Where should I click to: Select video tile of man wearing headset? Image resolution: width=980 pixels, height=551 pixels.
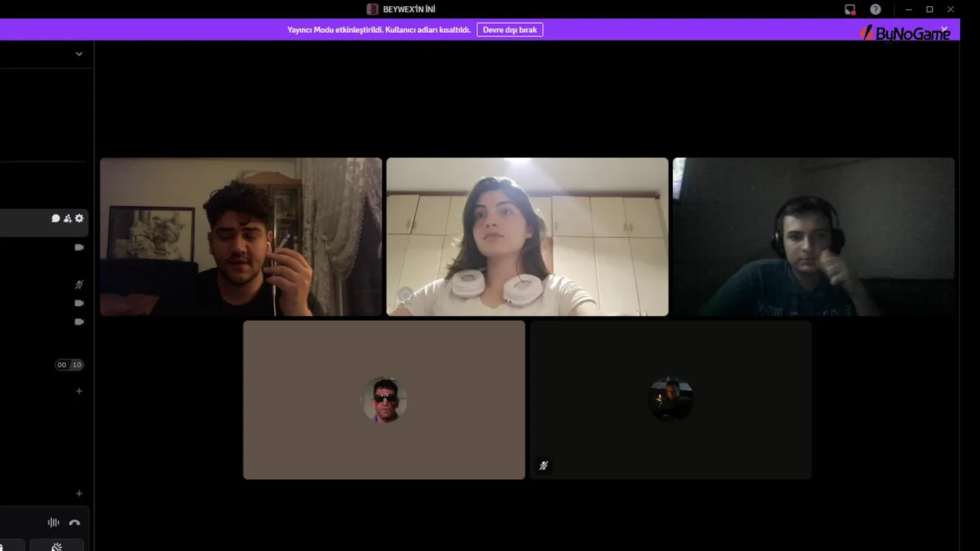pos(814,236)
